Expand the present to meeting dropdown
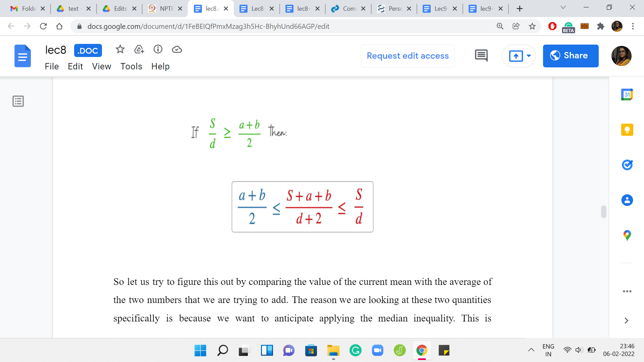644x362 pixels. coord(529,56)
